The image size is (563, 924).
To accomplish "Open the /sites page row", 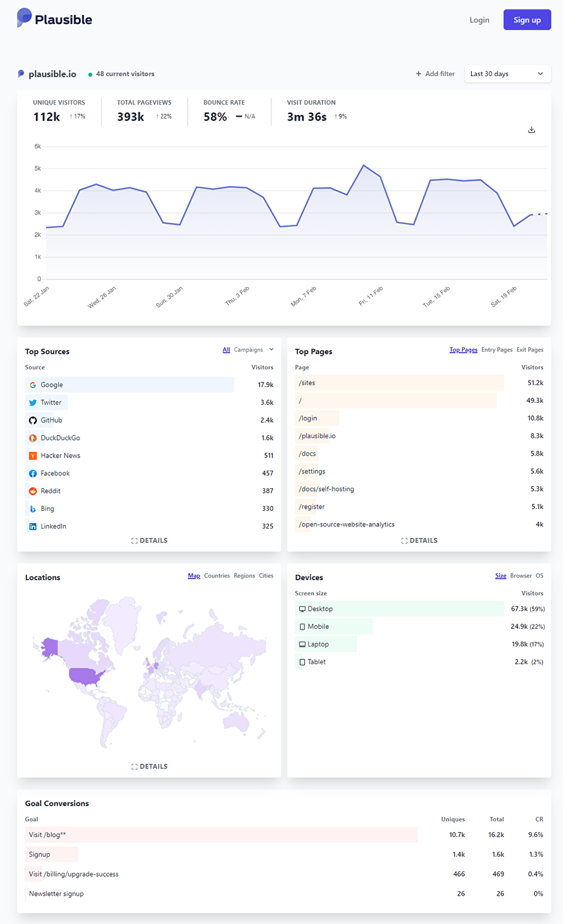I will [x=419, y=383].
